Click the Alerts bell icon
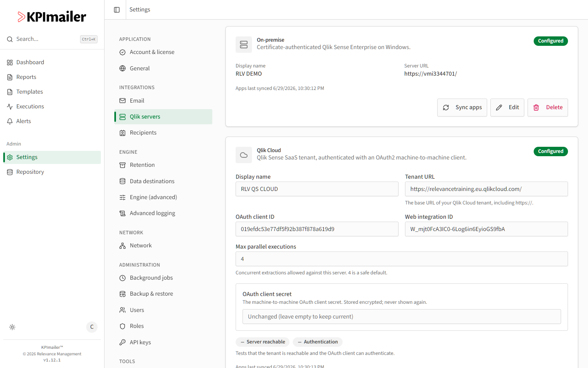Viewport: 588px width, 368px height. 10,121
